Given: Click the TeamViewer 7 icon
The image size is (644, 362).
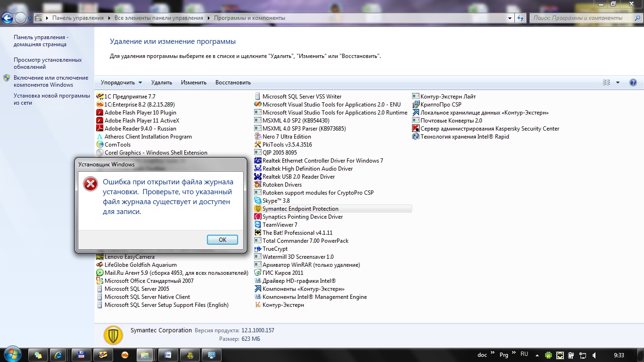Looking at the screenshot, I should (x=258, y=225).
